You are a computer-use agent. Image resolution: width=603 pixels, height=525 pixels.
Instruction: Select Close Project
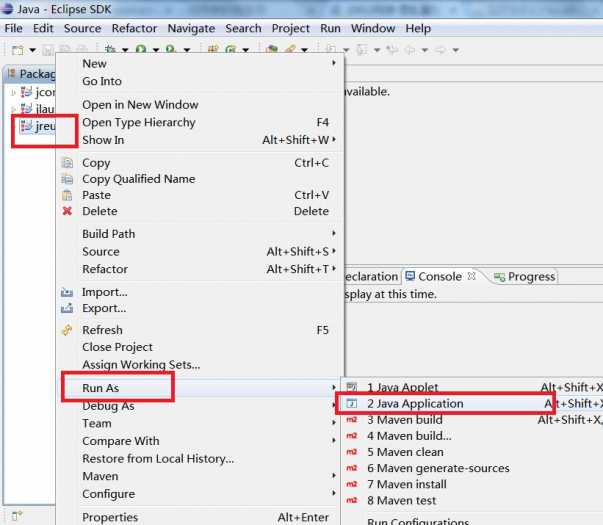(x=200, y=347)
